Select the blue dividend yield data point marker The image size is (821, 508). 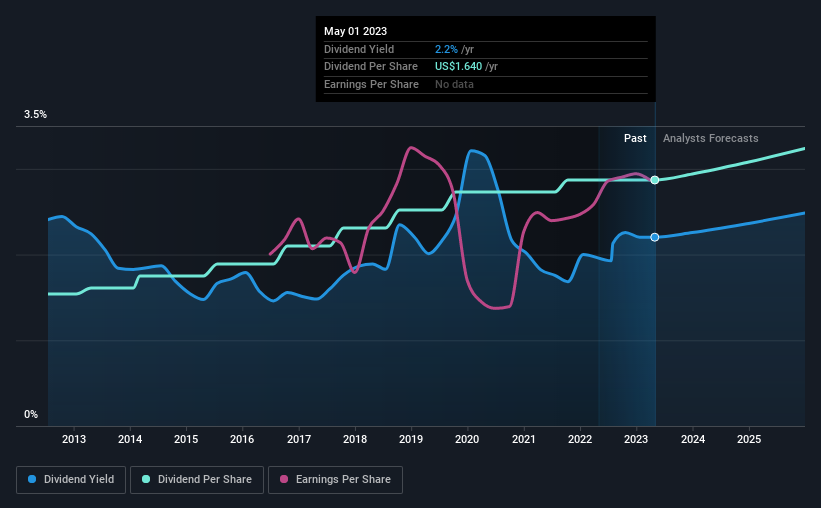[654, 237]
